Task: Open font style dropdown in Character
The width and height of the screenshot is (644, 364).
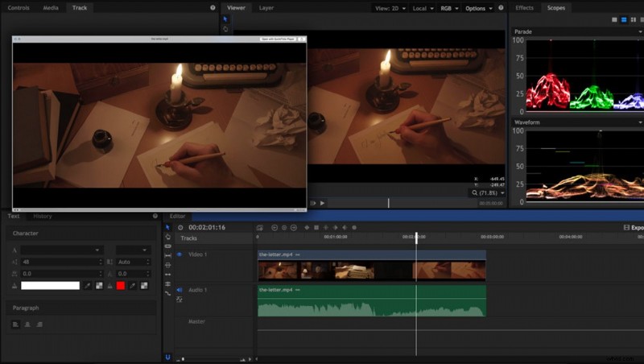Action: [x=133, y=250]
